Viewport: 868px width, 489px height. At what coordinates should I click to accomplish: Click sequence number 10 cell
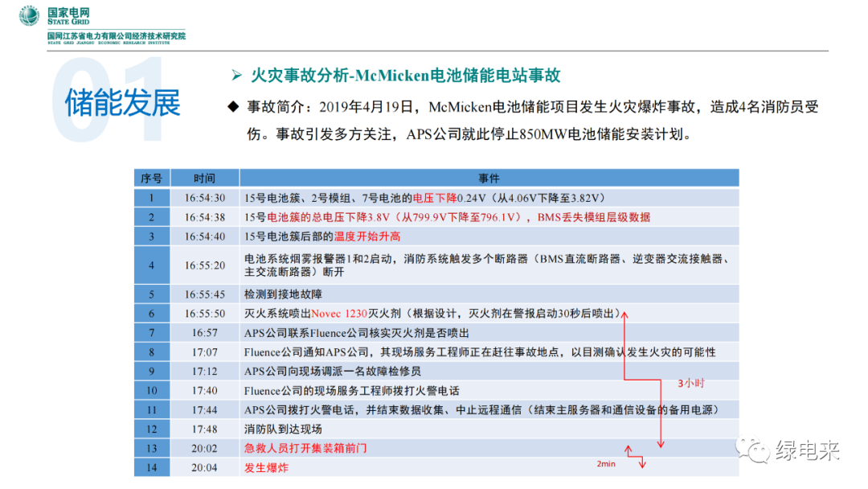(x=152, y=391)
